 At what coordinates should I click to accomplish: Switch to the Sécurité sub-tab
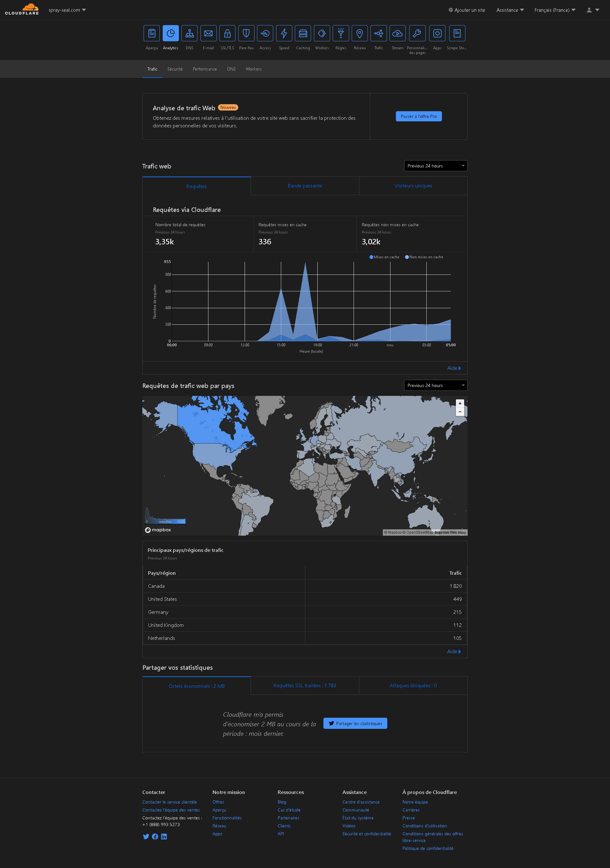(175, 69)
